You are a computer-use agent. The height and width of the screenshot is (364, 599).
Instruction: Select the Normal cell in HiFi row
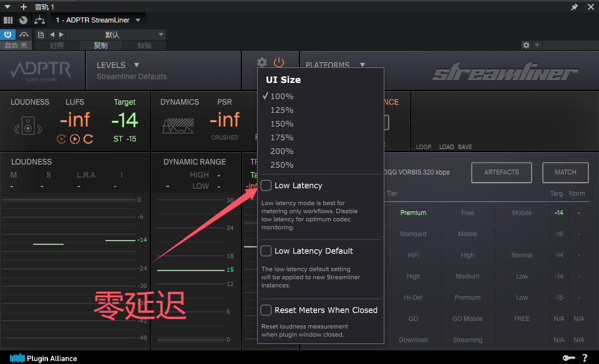[x=522, y=256]
